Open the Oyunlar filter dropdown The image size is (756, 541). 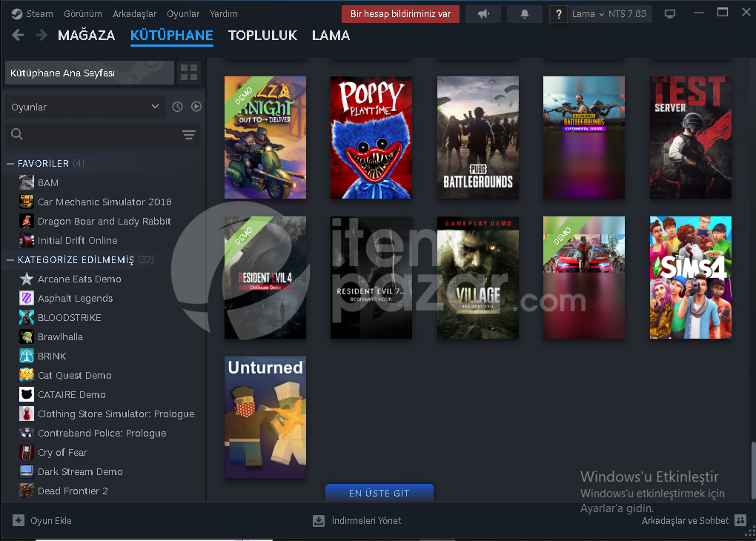pyautogui.click(x=84, y=107)
